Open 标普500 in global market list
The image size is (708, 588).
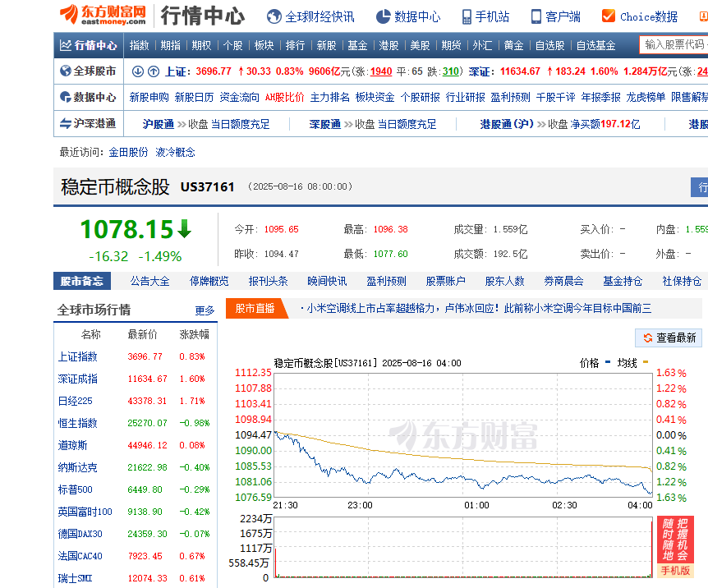[x=75, y=489]
